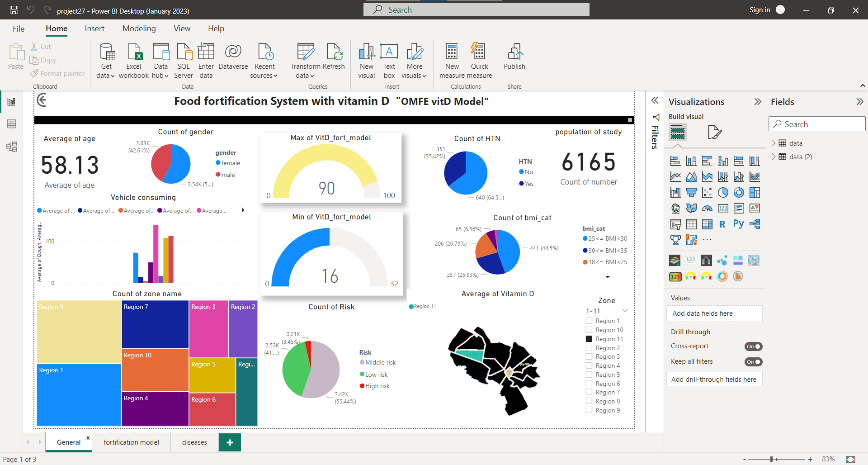The height and width of the screenshot is (465, 868).
Task: Click the Get data icon
Action: click(x=107, y=52)
